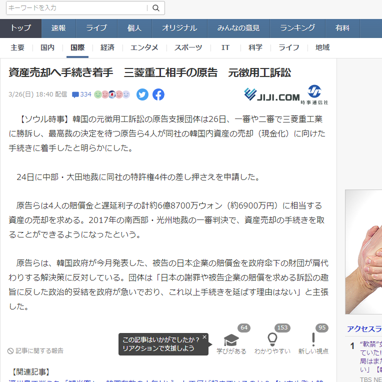Open the 速報 tab

point(59,28)
